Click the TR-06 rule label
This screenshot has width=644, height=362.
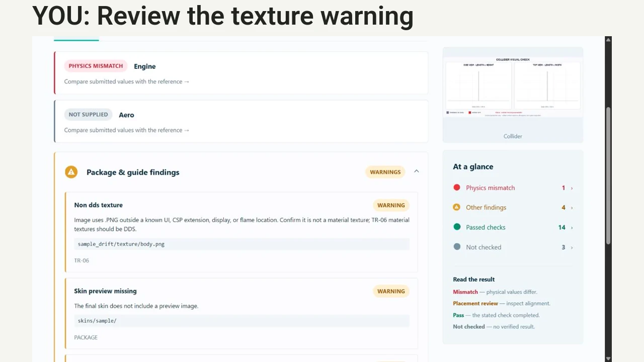tap(82, 260)
